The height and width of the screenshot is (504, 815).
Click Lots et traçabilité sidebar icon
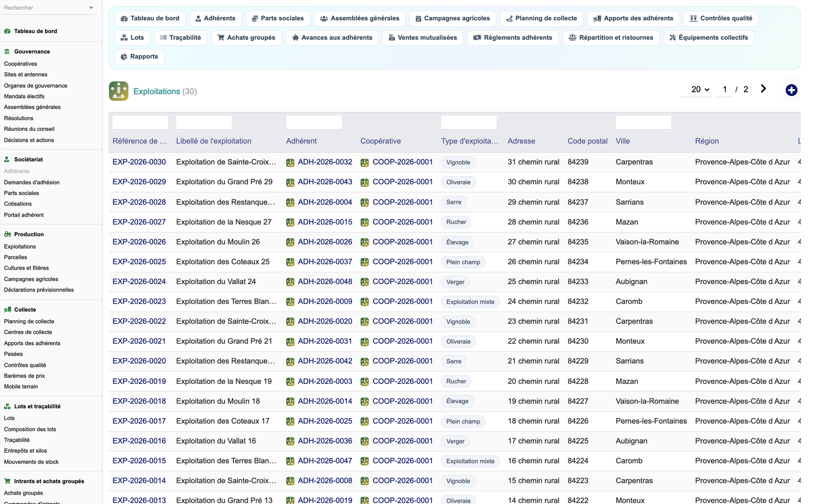click(x=7, y=406)
